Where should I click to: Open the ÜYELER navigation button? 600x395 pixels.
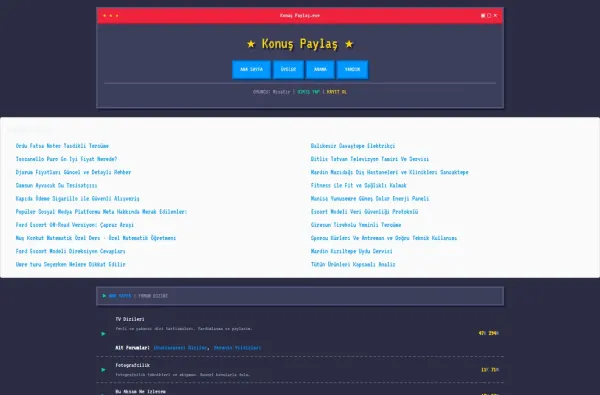coord(288,70)
